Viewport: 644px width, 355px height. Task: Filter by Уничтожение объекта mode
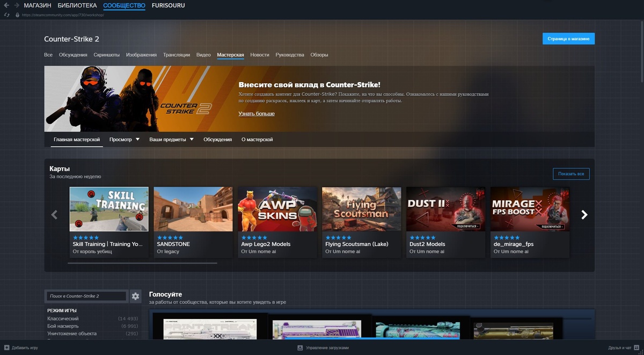pos(72,334)
